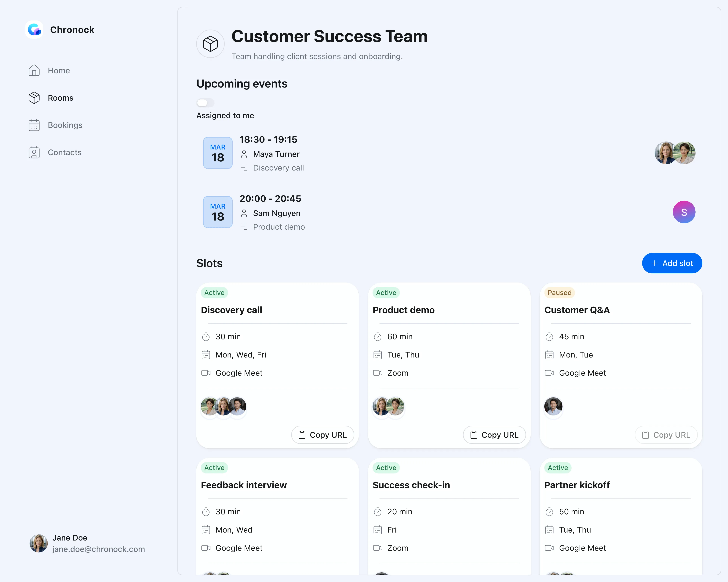Open the Bookings page
Screen dimensions: 728x582
55,125
